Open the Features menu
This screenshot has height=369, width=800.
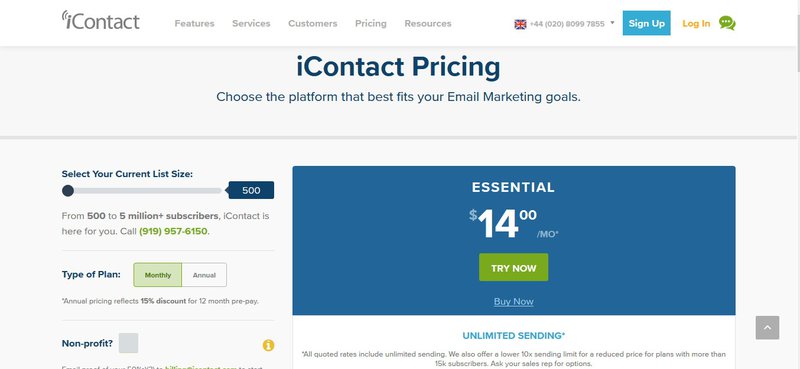tap(194, 23)
